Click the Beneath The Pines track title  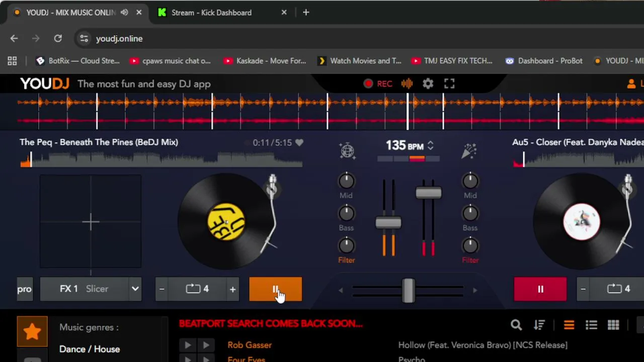[99, 142]
